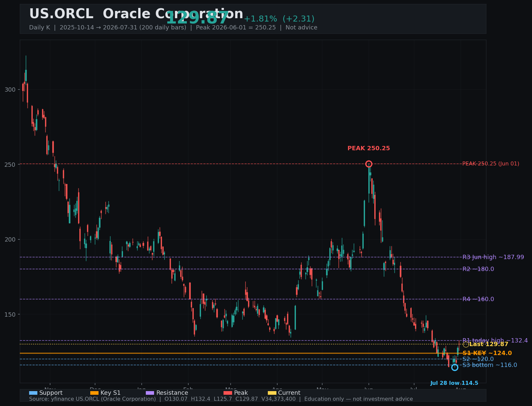532x406 pixels.
Task: Click the 'R2 ~180.0' resistance label
Action: tap(478, 269)
